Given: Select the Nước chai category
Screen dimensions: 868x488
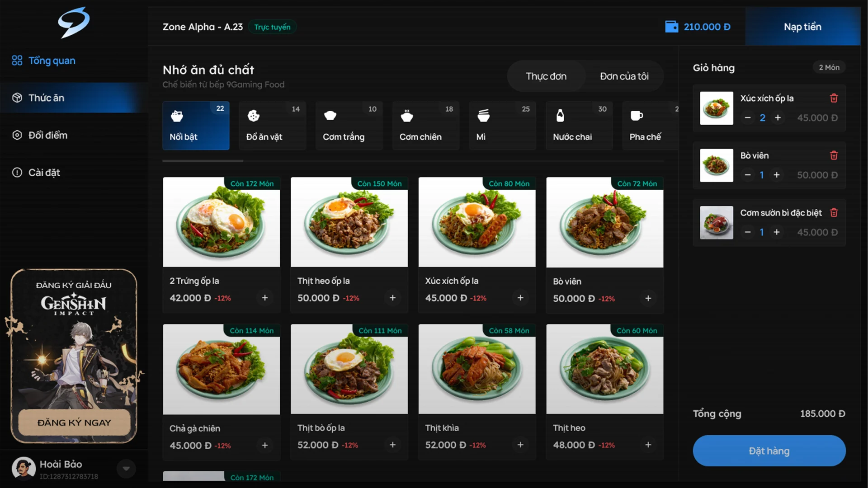Looking at the screenshot, I should (x=579, y=125).
